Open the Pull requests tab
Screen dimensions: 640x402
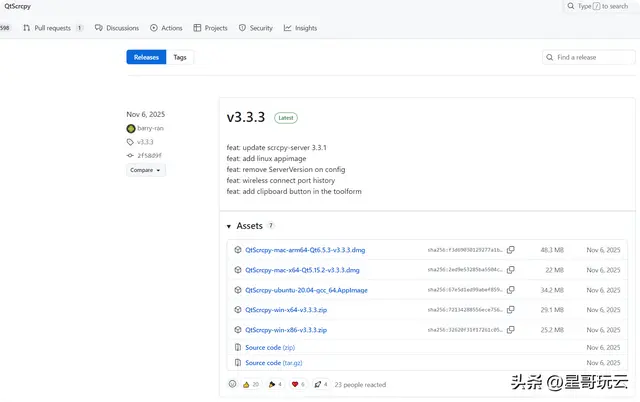tap(53, 28)
